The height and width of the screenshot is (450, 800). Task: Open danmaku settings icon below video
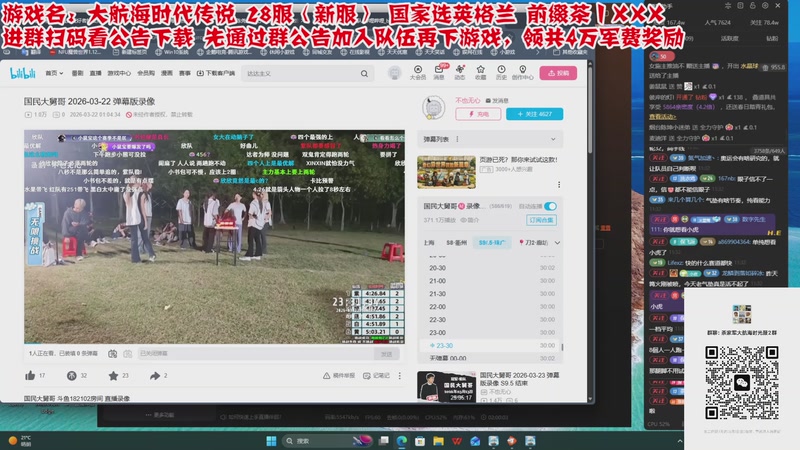(128, 354)
